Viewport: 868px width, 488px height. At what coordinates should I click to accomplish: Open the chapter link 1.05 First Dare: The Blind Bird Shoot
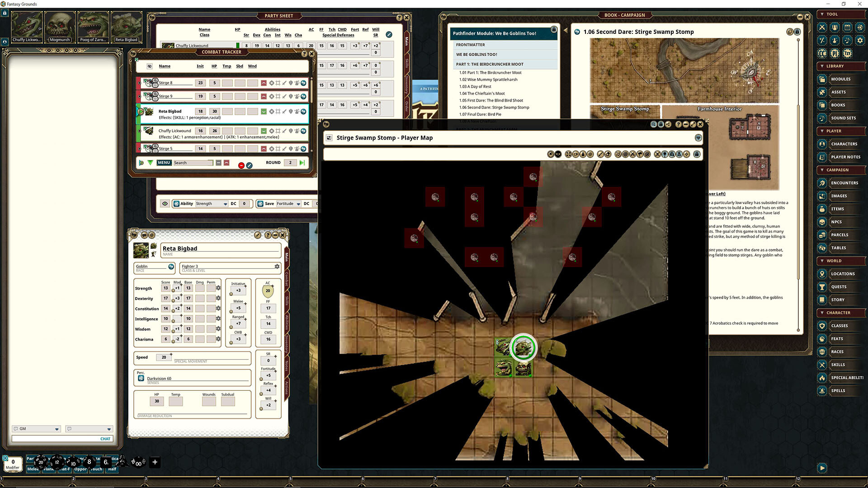491,100
